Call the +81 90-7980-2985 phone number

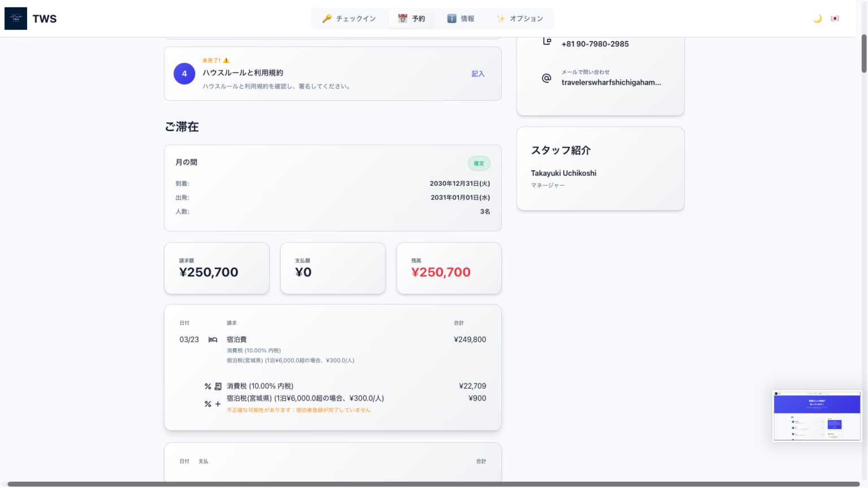(594, 44)
